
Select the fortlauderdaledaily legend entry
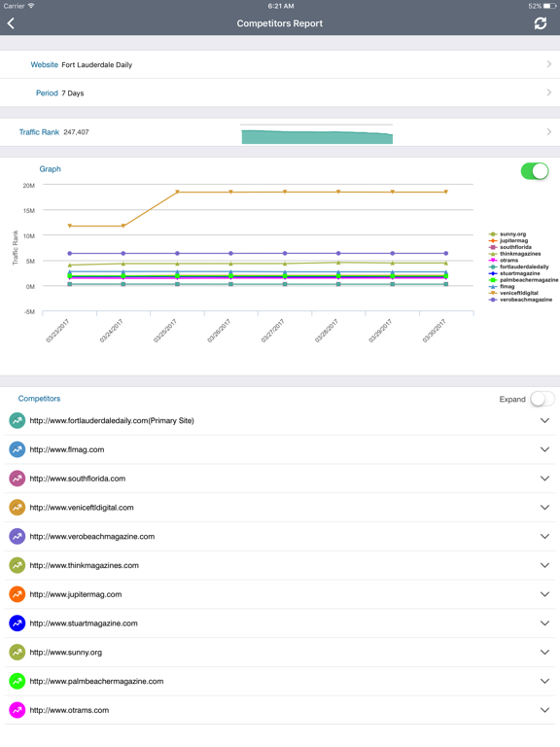[519, 267]
